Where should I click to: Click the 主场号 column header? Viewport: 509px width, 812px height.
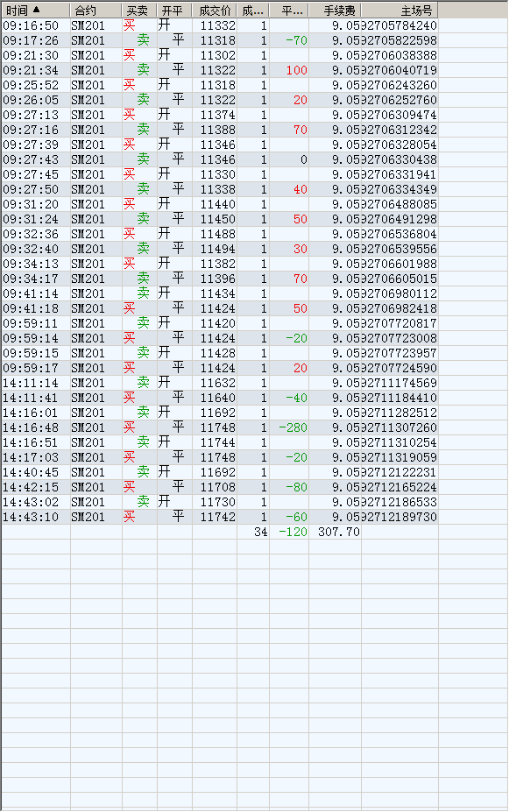pos(399,11)
